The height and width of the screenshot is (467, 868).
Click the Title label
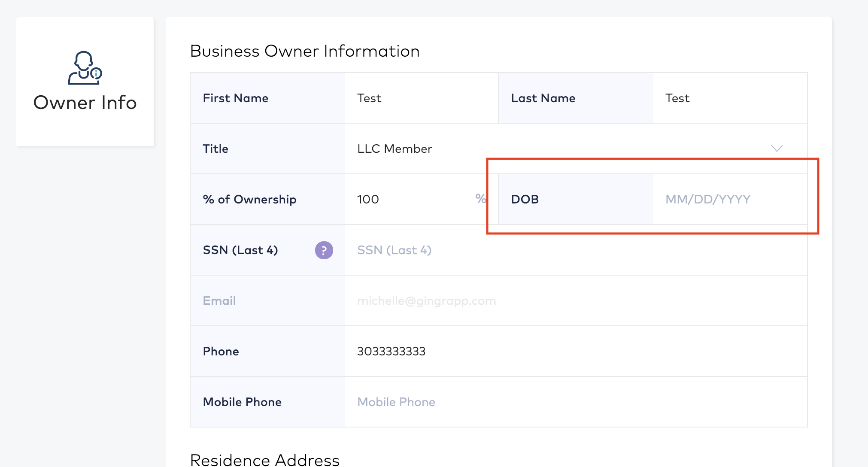[215, 149]
